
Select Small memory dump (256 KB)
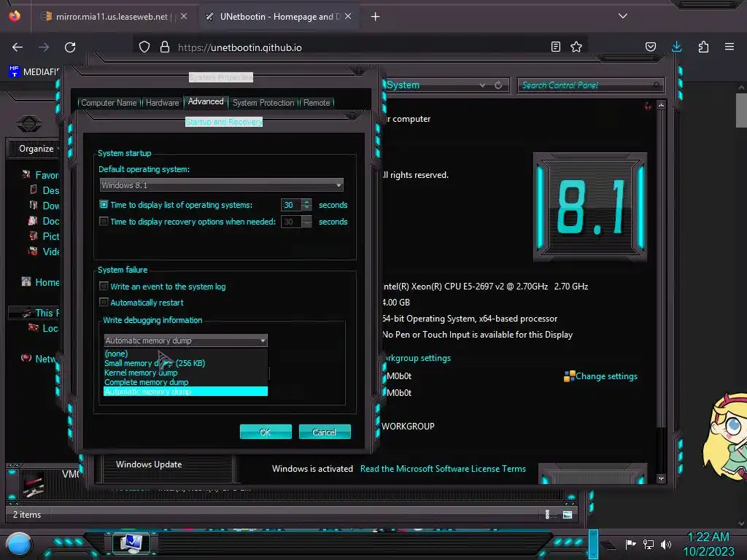coord(186,363)
